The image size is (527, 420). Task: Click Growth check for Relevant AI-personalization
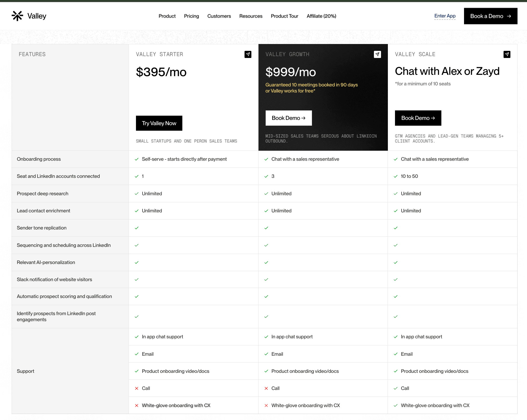(x=266, y=262)
